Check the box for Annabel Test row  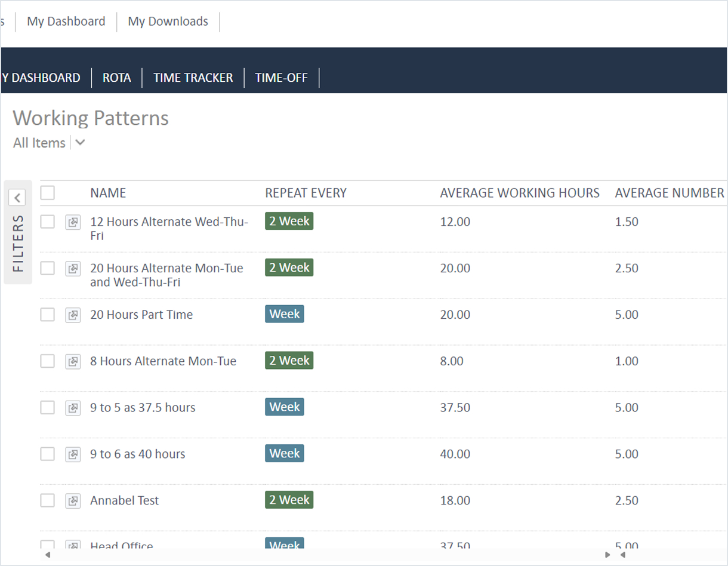48,500
